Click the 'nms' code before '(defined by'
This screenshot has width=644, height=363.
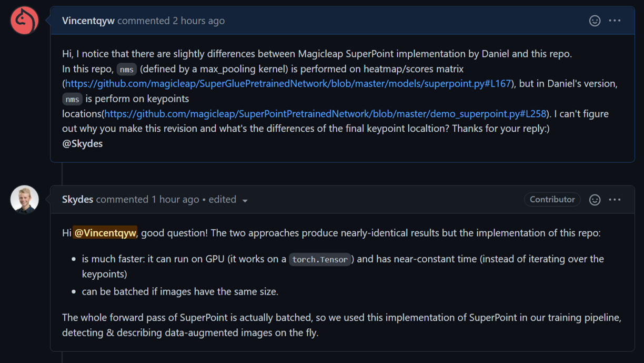[126, 70]
